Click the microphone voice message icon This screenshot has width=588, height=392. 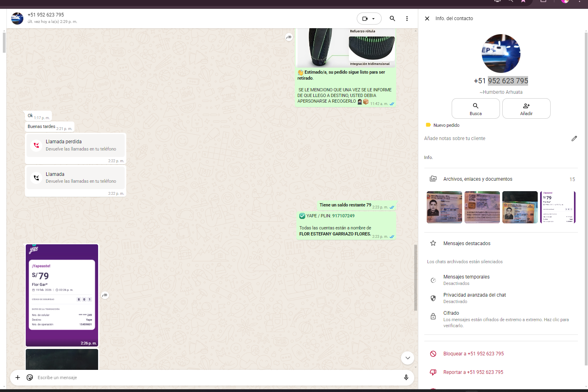tap(406, 378)
